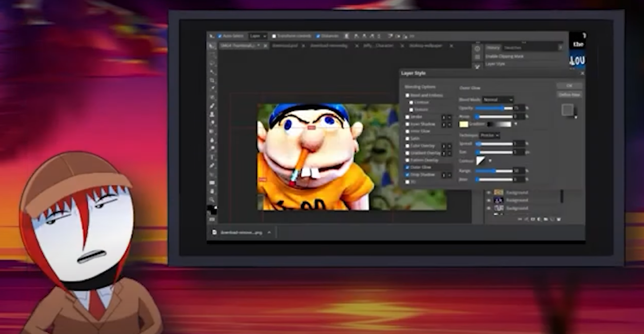644x334 pixels.
Task: Select the Dodge tool
Action: (x=212, y=148)
